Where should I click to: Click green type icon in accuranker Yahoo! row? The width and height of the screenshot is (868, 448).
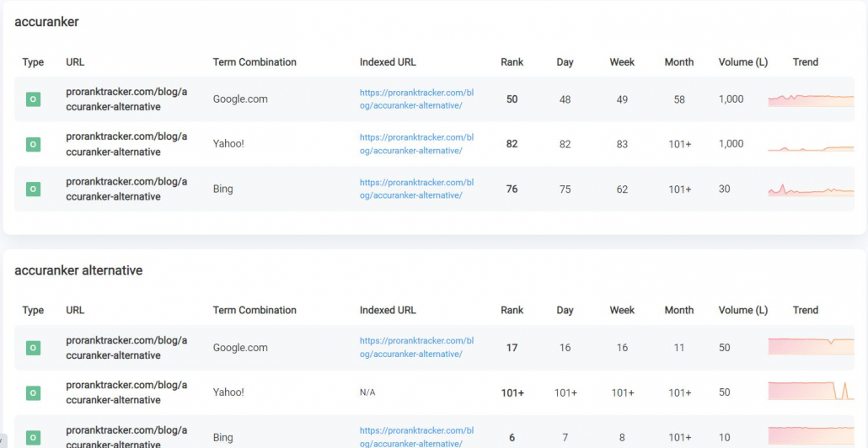[x=33, y=144]
